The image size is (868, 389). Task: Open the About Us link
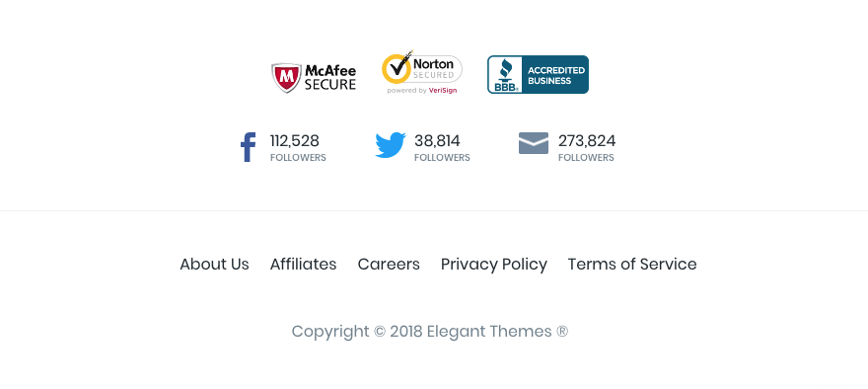tap(214, 265)
